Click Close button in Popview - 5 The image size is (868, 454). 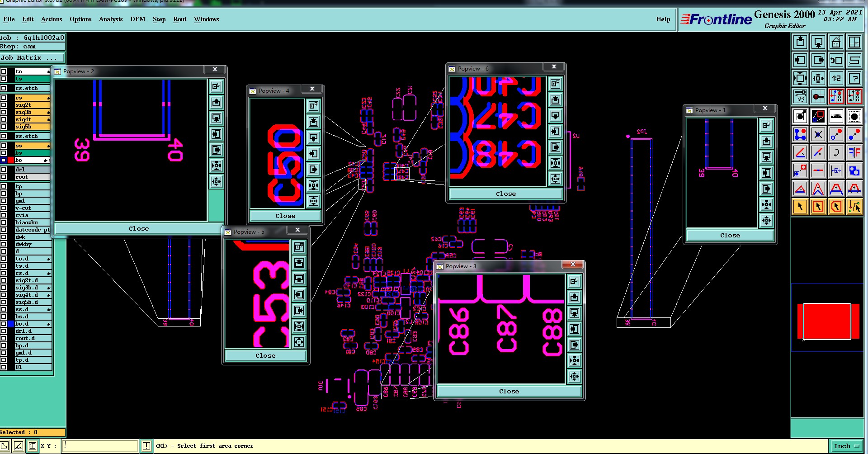(x=265, y=356)
